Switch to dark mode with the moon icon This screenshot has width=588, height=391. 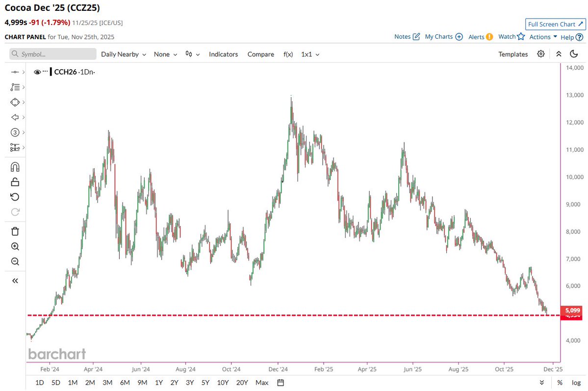[574, 54]
